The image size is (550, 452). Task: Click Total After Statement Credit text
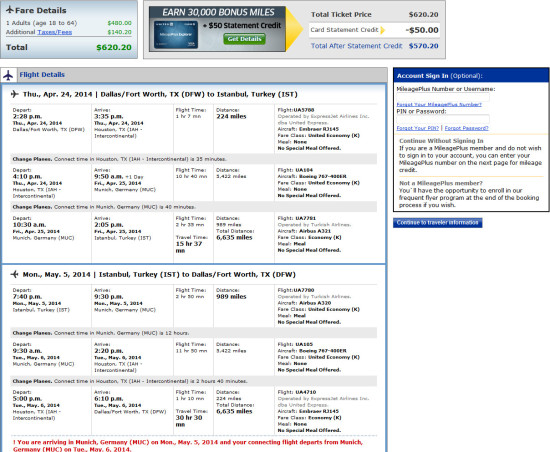[x=356, y=46]
